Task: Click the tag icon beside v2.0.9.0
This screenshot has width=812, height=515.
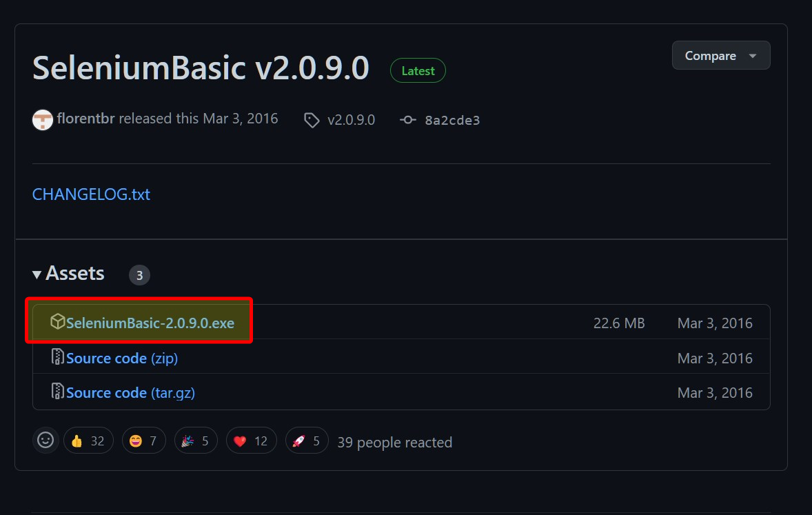Action: coord(312,120)
